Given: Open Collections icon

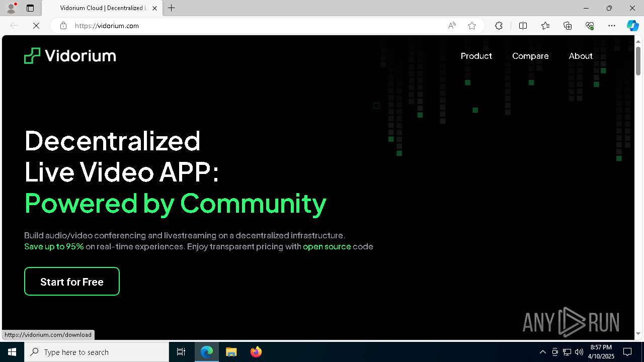Looking at the screenshot, I should click(x=568, y=26).
